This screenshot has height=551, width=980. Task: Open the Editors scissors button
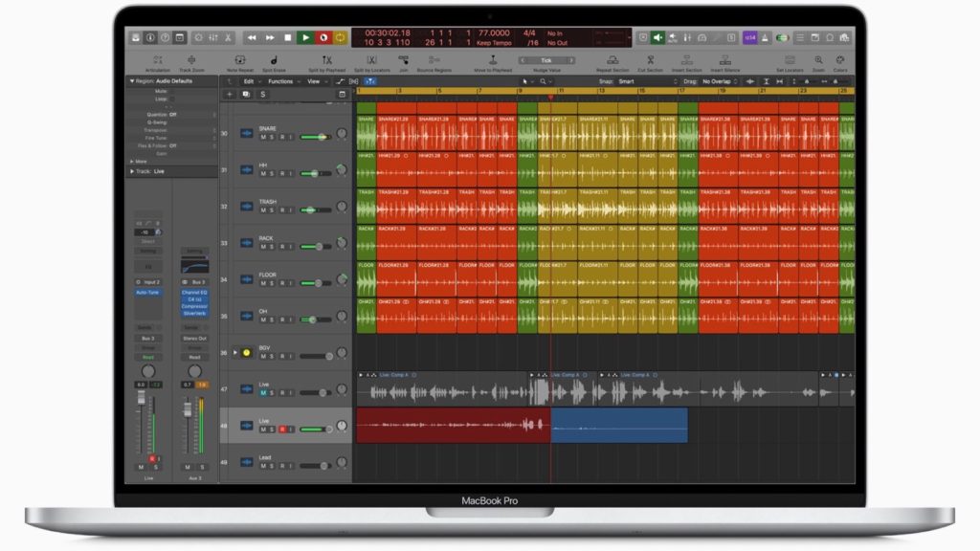click(x=228, y=37)
